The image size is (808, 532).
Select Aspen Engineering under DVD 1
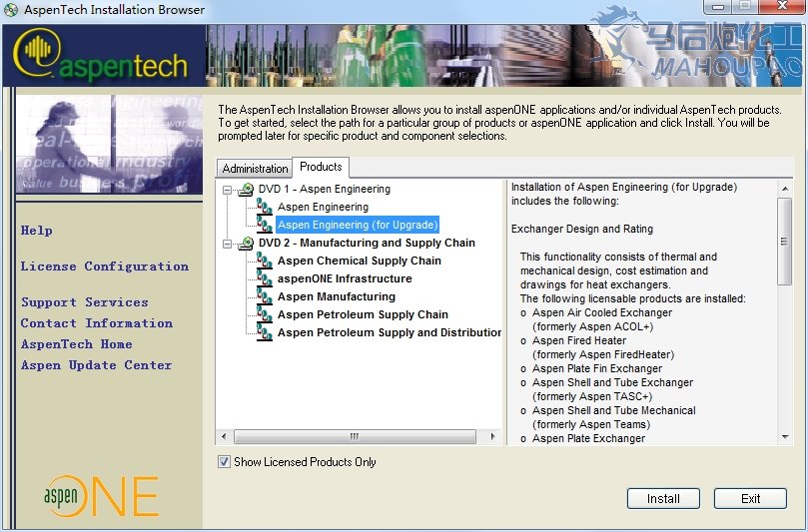(323, 207)
